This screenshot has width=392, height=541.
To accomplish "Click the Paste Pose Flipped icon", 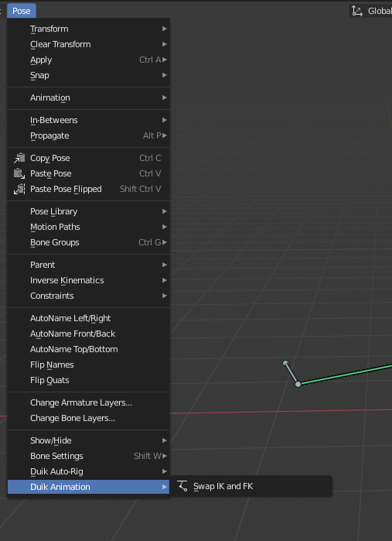I will pyautogui.click(x=19, y=189).
